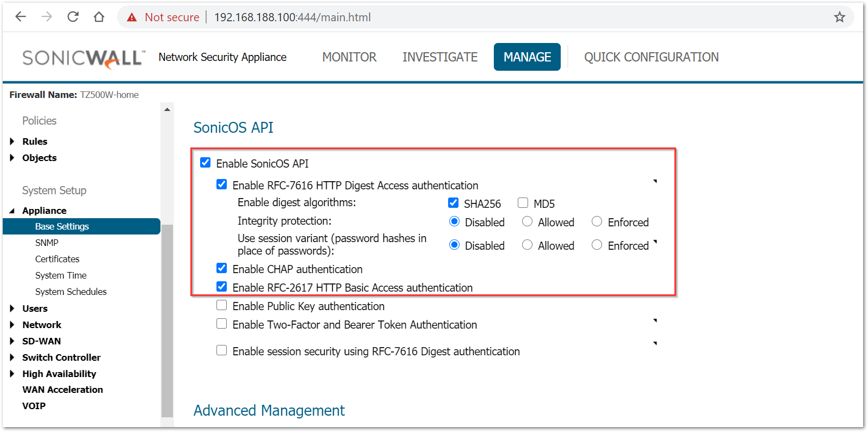
Task: Click the info marker beside RFC-7616 Digest Access
Action: coord(655,181)
